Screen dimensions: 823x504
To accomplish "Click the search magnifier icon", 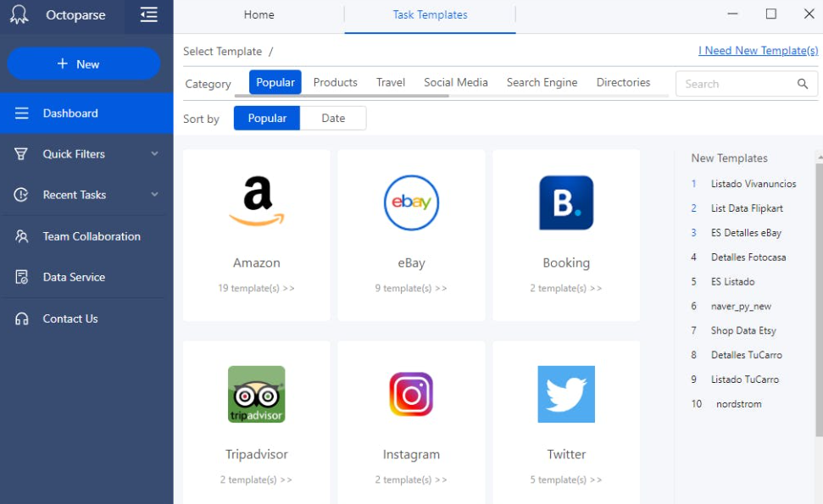I will (x=803, y=84).
